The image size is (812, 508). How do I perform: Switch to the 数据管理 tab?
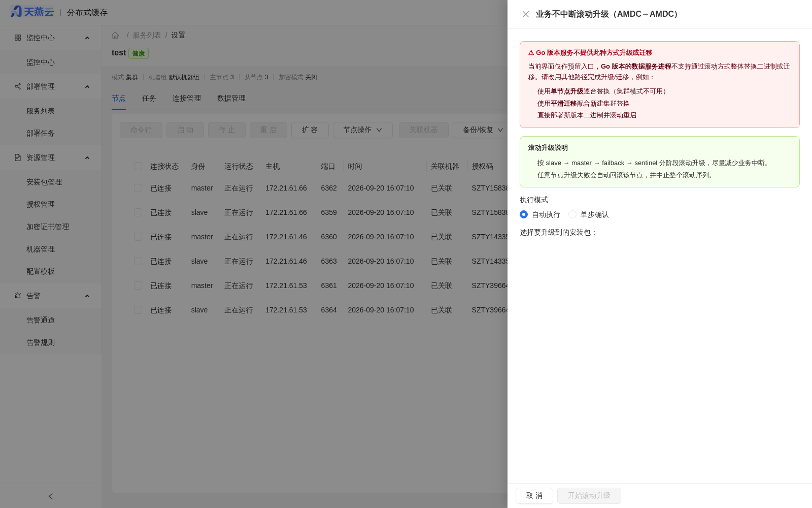[x=231, y=98]
